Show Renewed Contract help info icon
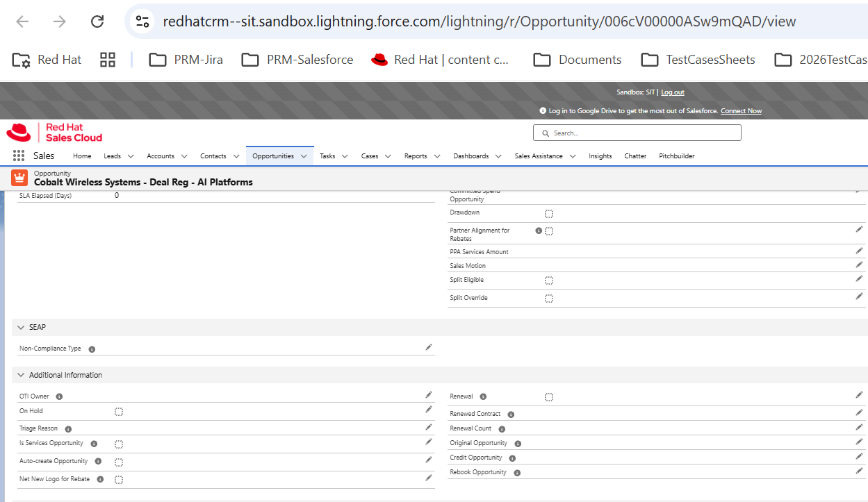Image resolution: width=868 pixels, height=502 pixels. point(511,415)
